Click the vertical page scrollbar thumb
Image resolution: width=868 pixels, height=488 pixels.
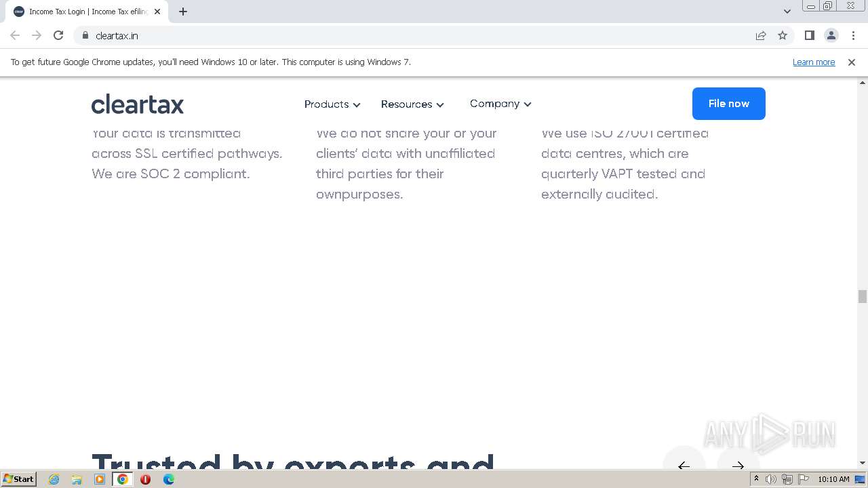(x=862, y=296)
